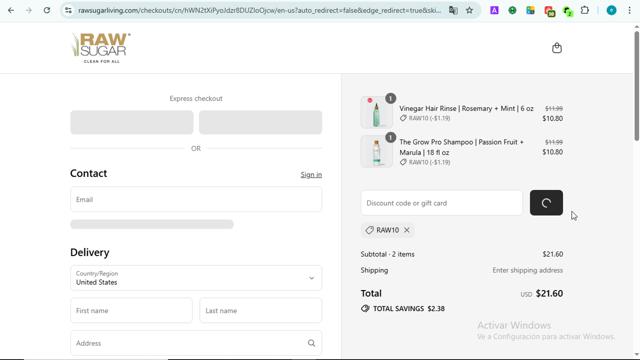Click the first express checkout button
640x360 pixels.
point(132,122)
